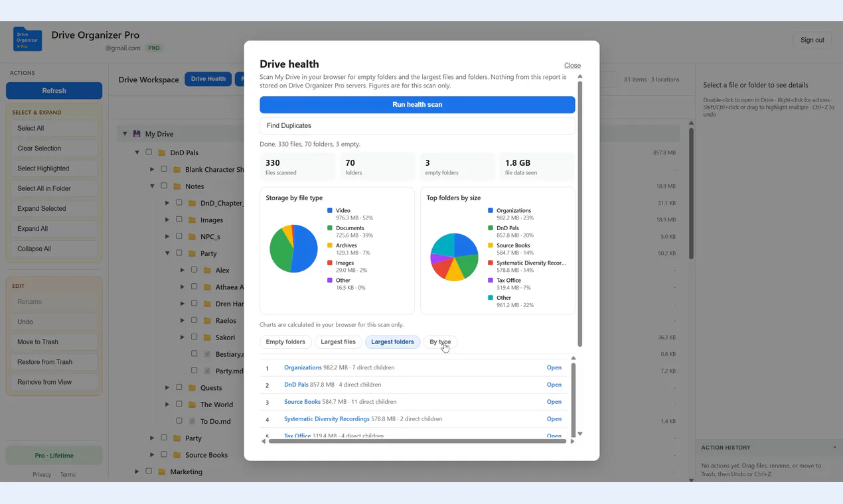Tick the Alex folder checkbox
Image resolution: width=843 pixels, height=504 pixels.
click(x=194, y=270)
